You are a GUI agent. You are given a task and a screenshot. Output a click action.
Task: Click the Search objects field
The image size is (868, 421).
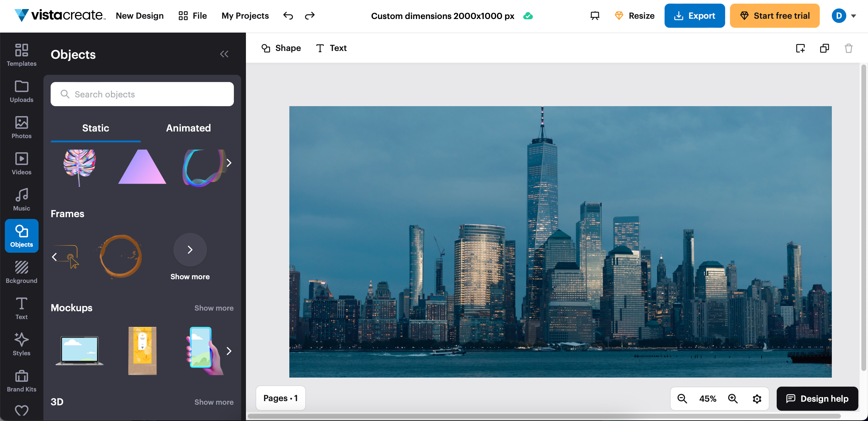[142, 94]
